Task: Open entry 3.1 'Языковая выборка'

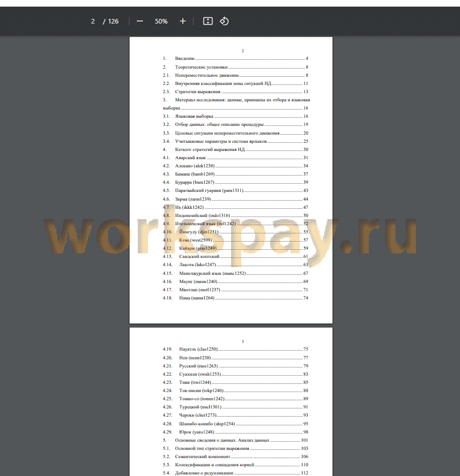Action: click(x=236, y=116)
